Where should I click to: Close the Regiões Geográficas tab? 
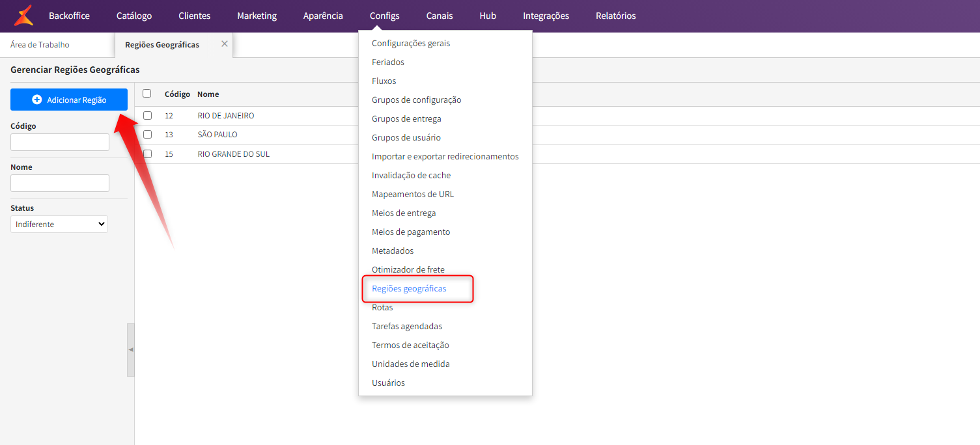pyautogui.click(x=225, y=44)
